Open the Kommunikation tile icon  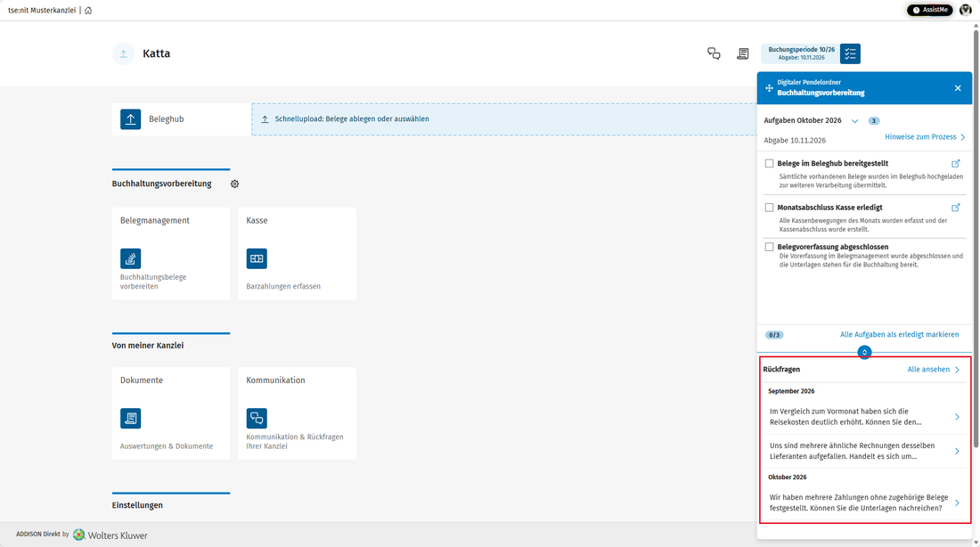pyautogui.click(x=257, y=418)
